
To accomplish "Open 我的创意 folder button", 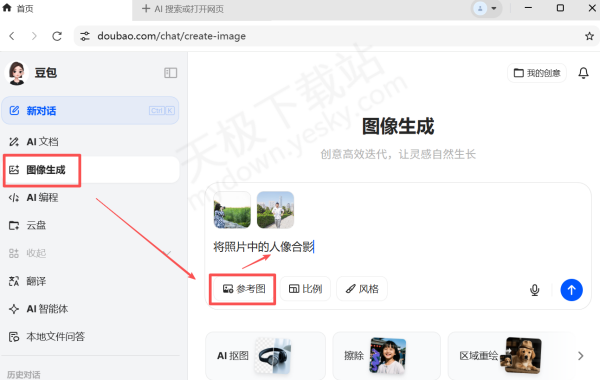I will click(537, 73).
